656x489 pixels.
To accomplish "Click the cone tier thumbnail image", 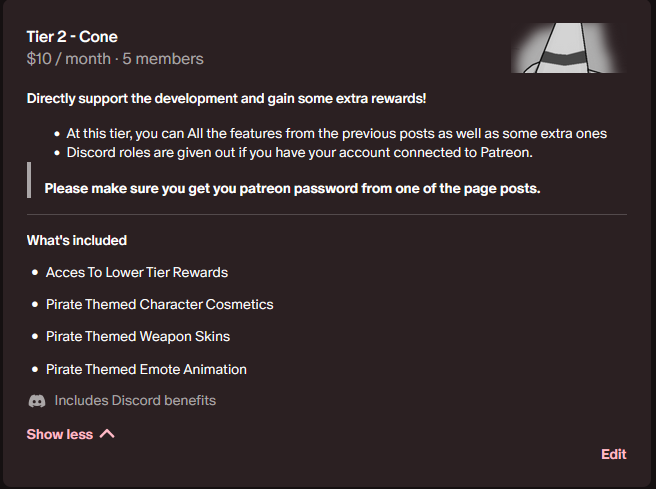I will (x=569, y=48).
